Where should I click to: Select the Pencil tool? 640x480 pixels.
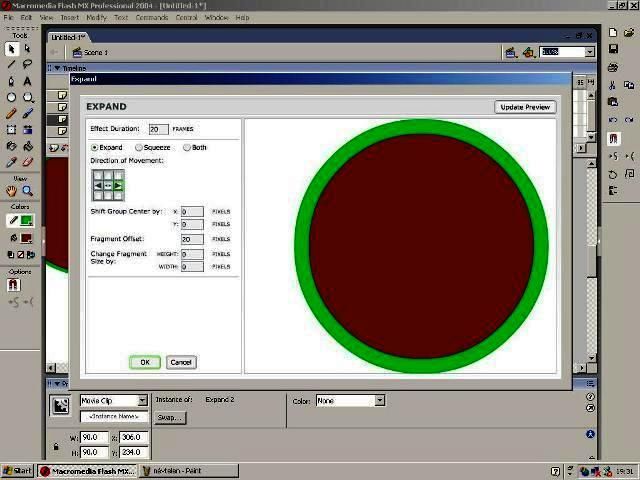point(11,113)
